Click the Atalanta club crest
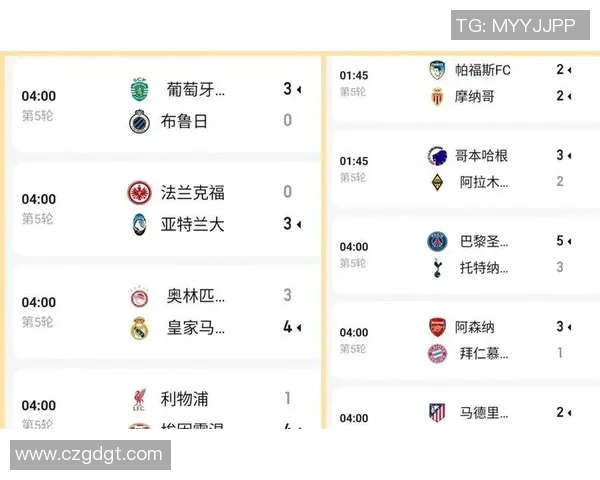 (x=138, y=224)
